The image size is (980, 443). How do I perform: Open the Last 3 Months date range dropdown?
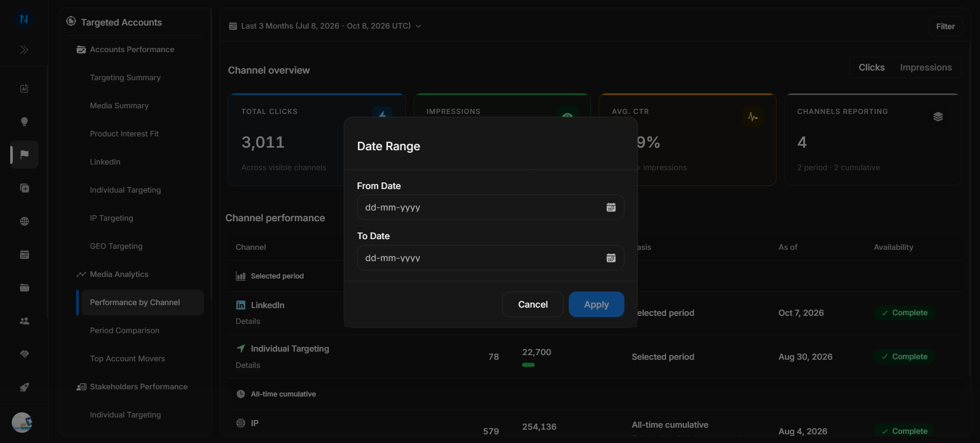point(325,26)
